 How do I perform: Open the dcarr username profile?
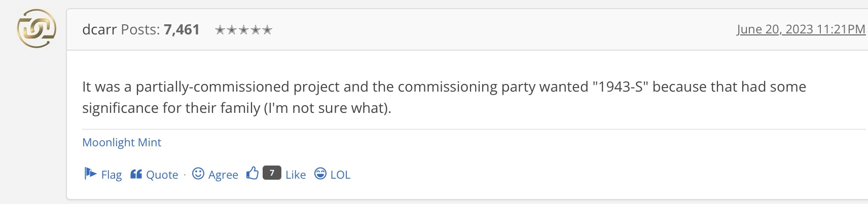99,30
